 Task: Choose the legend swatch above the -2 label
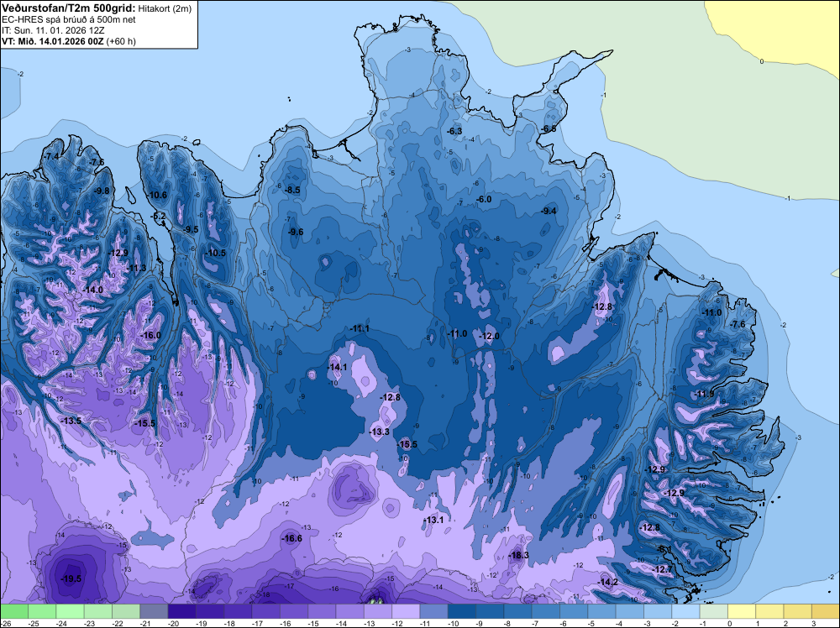click(x=685, y=611)
